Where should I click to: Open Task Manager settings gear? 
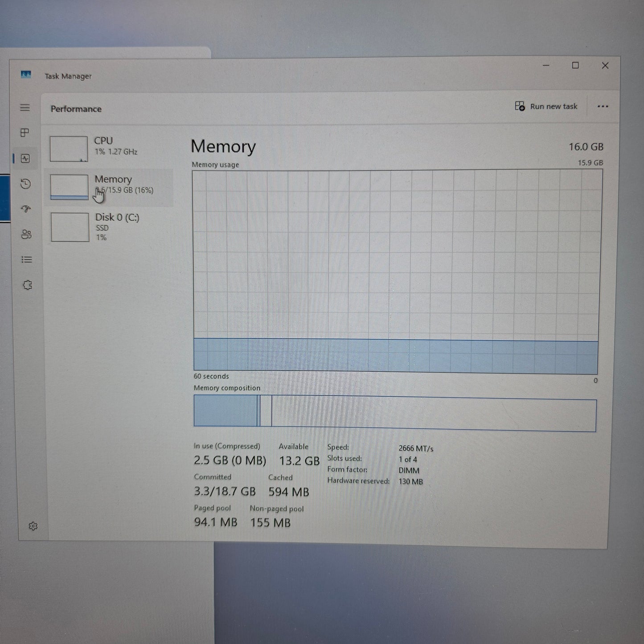(33, 526)
